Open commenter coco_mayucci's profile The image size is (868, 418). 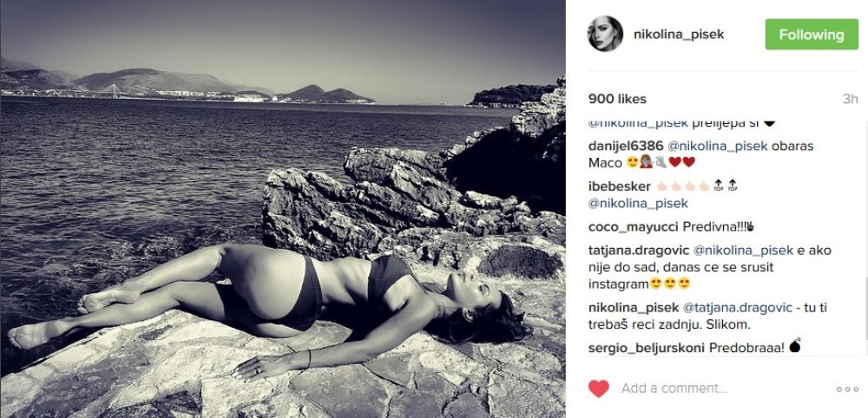pos(634,226)
